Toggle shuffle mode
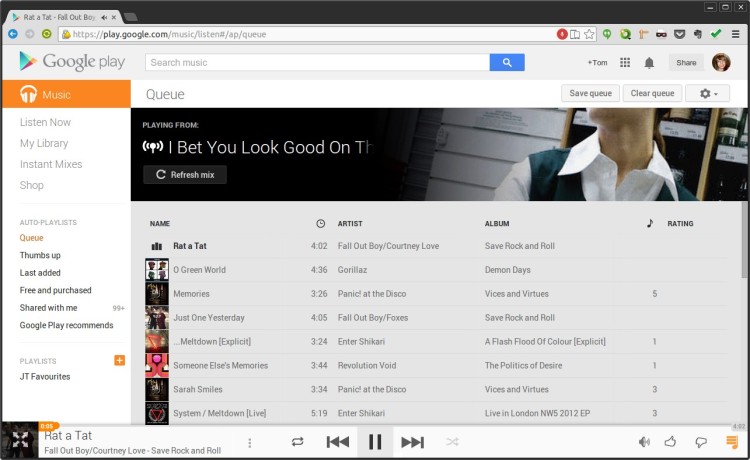The image size is (750, 460). (x=452, y=442)
